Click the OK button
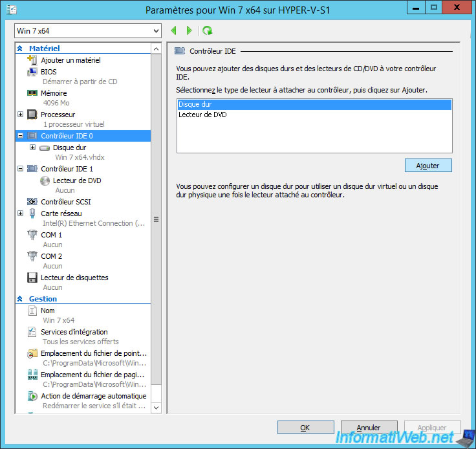Screen dimensions: 476x449 (305, 428)
